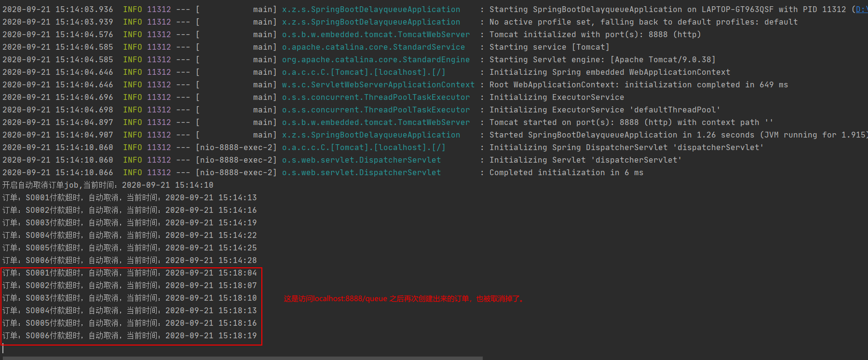Select order S0004 cancel line at 15:14:22
The width and height of the screenshot is (868, 360).
click(130, 235)
